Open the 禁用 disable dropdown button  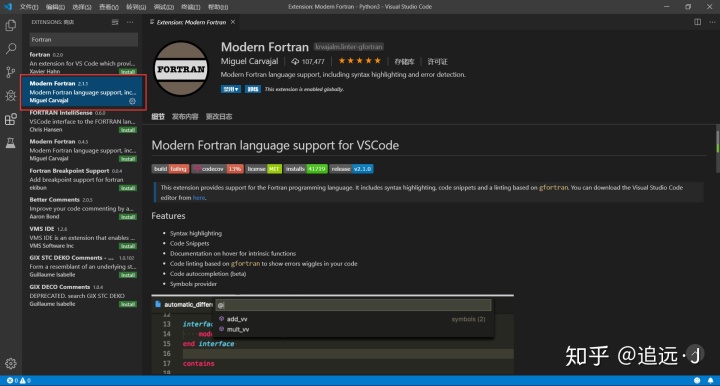(x=231, y=89)
